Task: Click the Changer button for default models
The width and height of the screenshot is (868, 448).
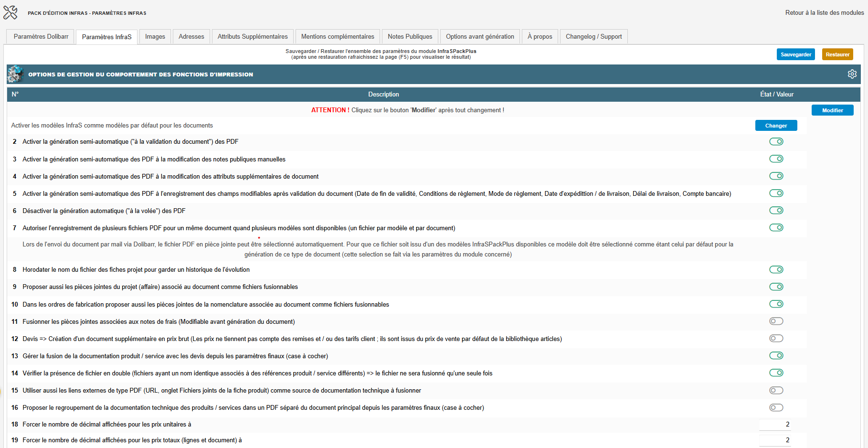Action: [x=776, y=126]
